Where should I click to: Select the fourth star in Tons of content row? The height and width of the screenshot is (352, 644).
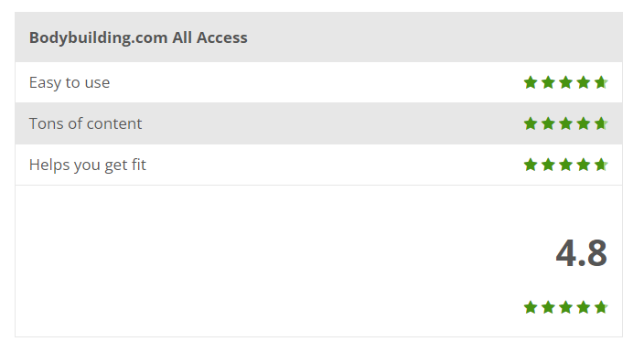coord(584,123)
